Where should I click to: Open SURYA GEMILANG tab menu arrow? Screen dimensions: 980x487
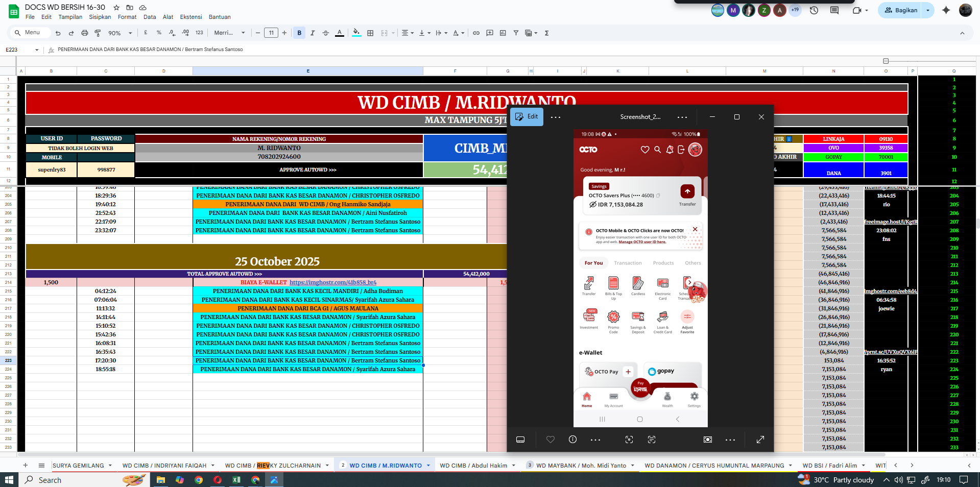[110, 466]
